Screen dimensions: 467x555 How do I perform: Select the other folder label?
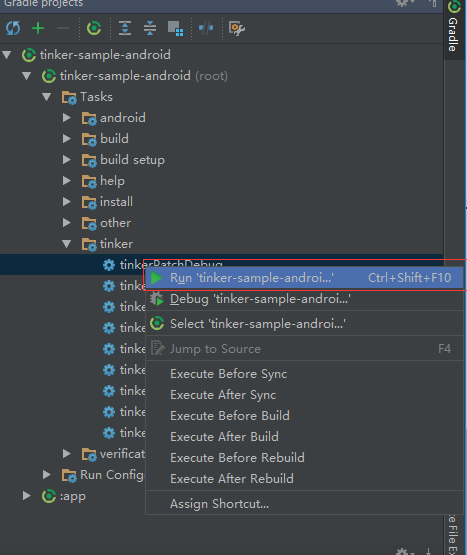115,223
